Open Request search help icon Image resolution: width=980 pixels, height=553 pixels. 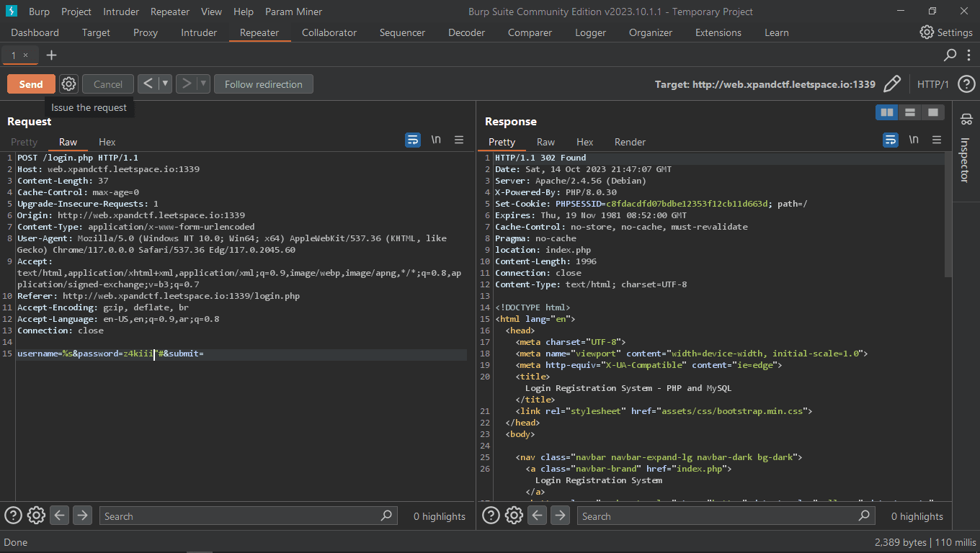click(x=13, y=516)
